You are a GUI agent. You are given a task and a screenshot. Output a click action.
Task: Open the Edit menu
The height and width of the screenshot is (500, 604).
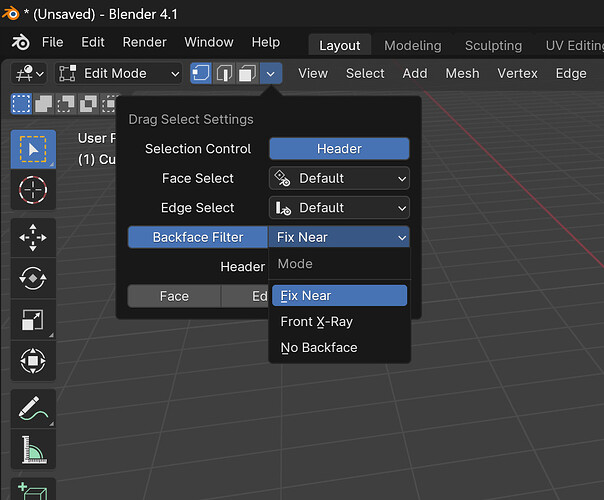[x=93, y=42]
